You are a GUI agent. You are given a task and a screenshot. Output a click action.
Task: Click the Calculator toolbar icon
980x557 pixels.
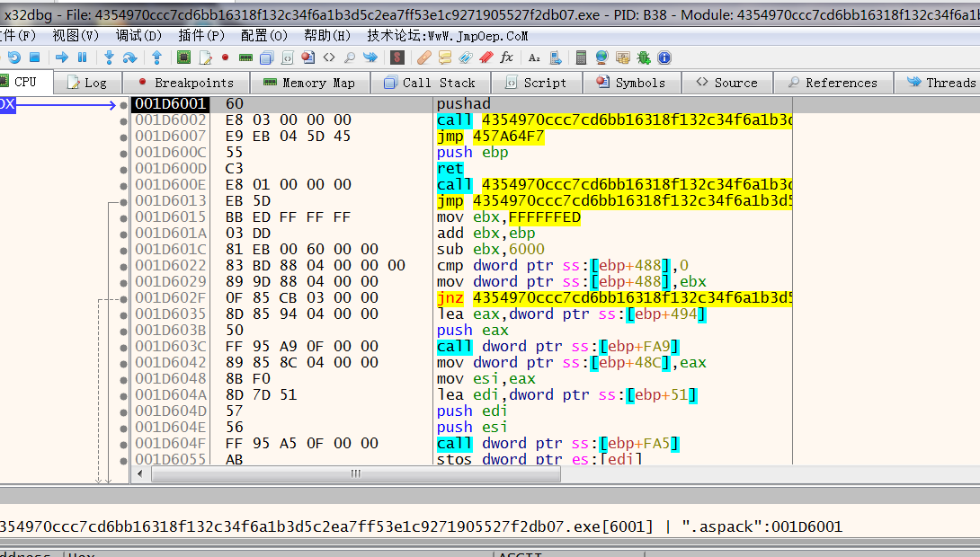click(x=581, y=57)
